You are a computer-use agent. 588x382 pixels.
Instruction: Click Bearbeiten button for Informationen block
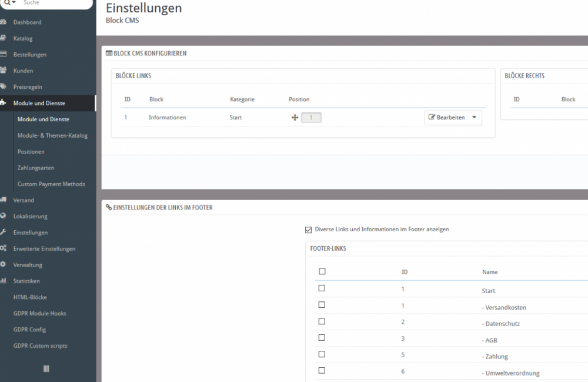447,118
